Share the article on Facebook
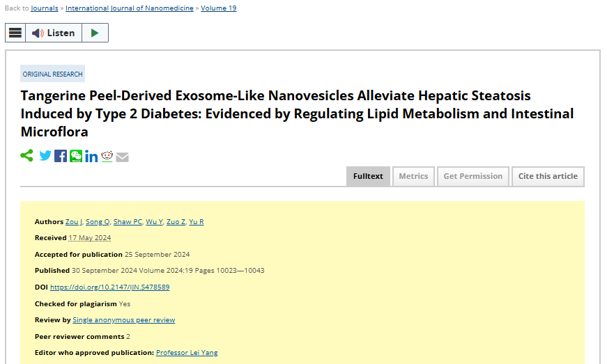This screenshot has height=364, width=607. tap(61, 156)
